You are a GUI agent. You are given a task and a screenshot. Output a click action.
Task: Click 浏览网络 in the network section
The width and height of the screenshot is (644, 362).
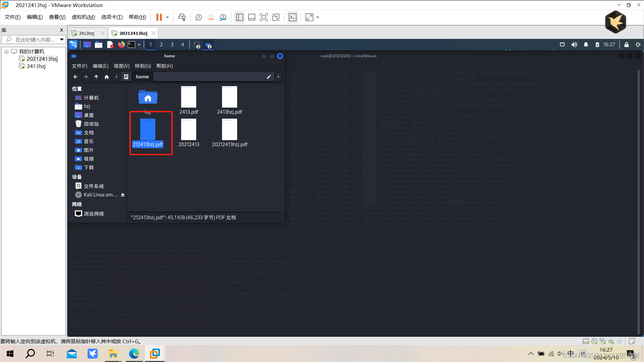(94, 214)
